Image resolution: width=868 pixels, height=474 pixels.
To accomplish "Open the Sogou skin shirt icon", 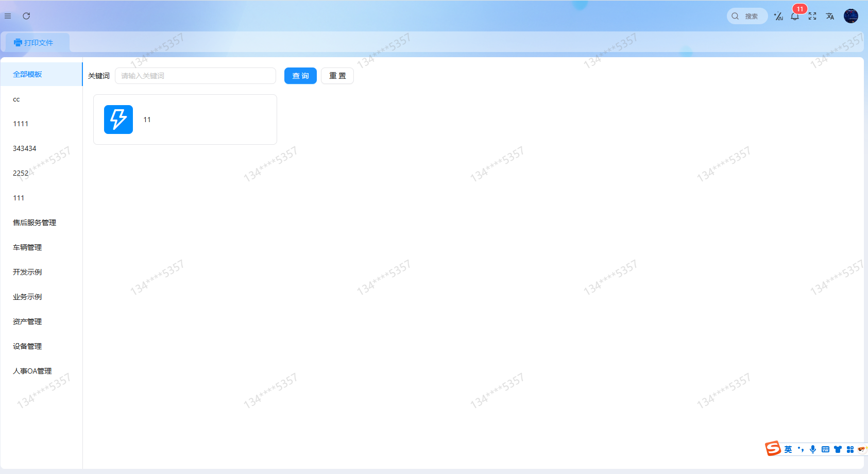I will click(838, 449).
